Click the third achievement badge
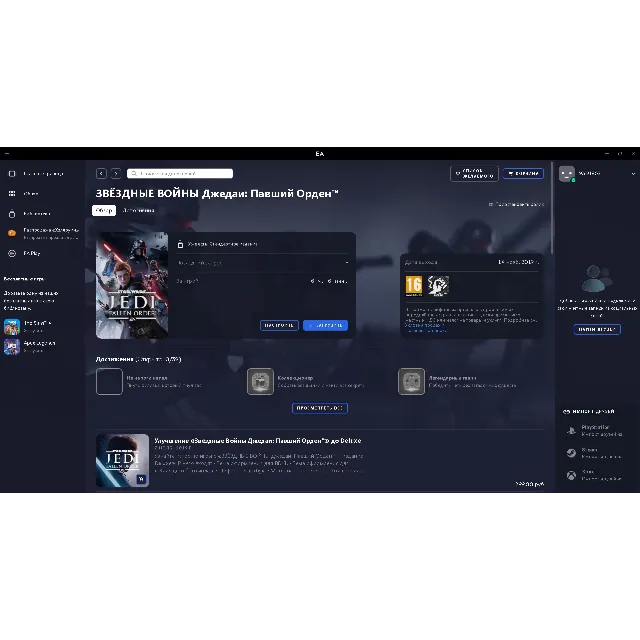 point(411,382)
